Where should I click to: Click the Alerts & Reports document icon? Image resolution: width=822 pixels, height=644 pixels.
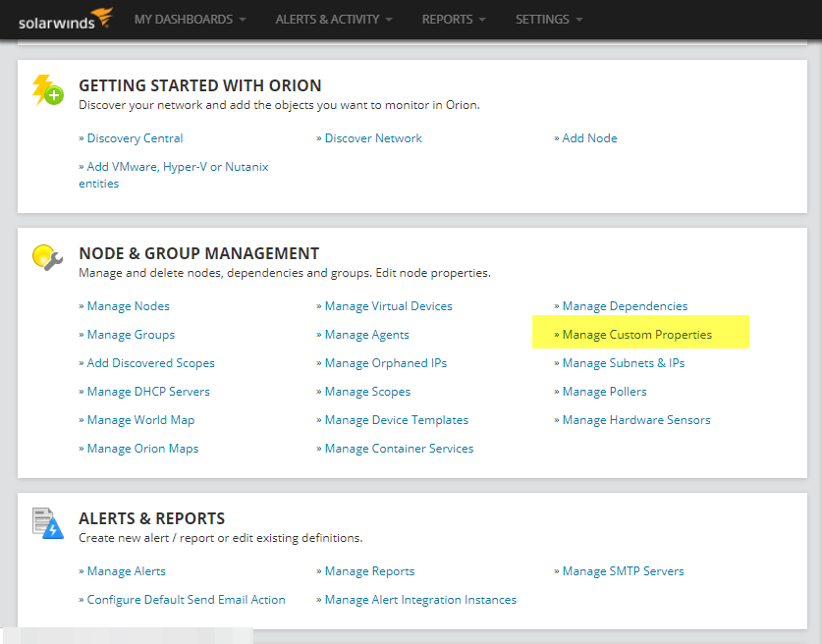pos(48,523)
